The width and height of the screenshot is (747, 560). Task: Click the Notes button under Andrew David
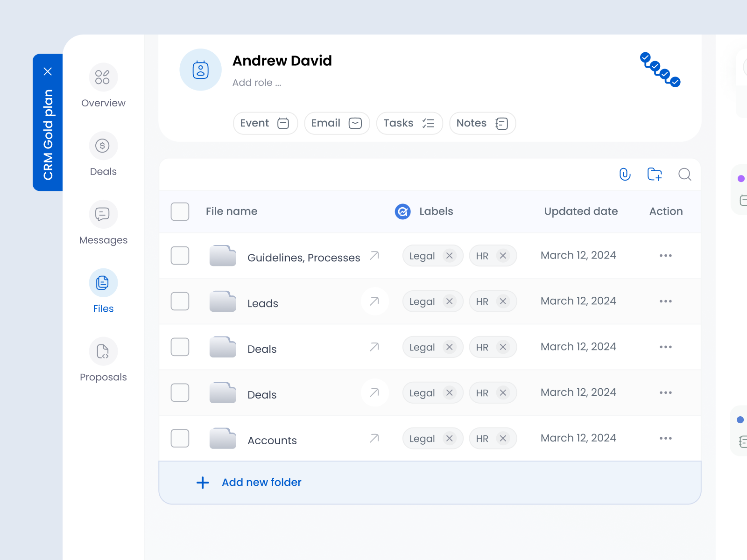[x=482, y=123]
